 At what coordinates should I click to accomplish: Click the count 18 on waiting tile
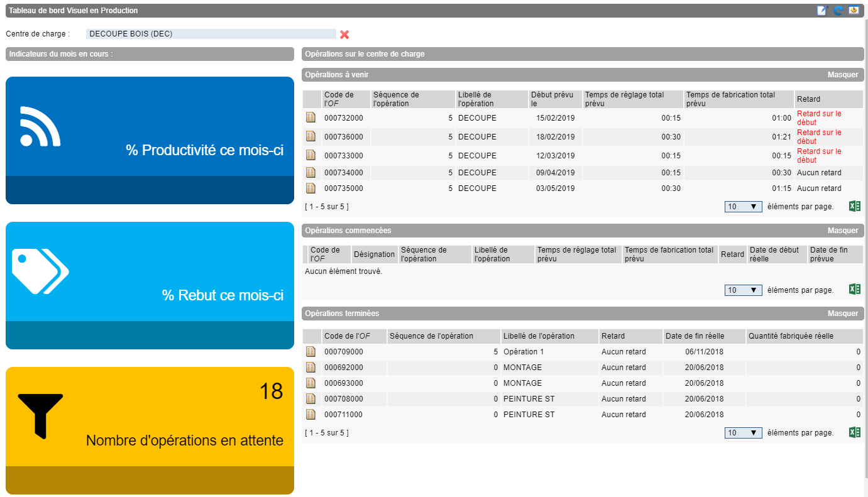coord(272,391)
